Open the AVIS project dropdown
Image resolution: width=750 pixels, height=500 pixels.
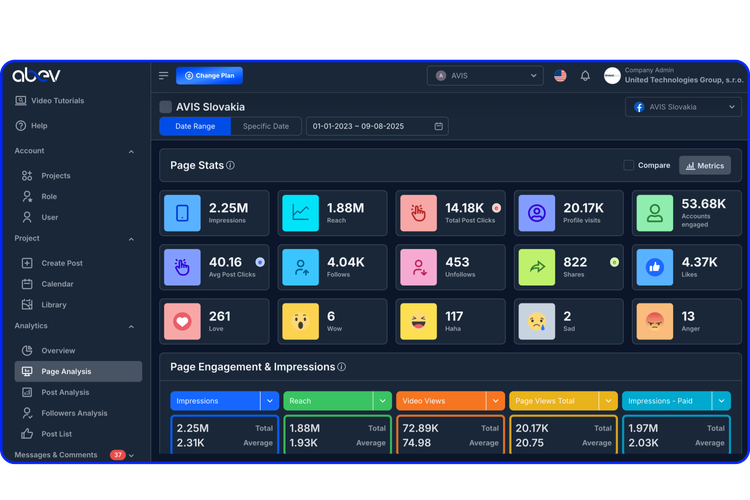point(485,76)
